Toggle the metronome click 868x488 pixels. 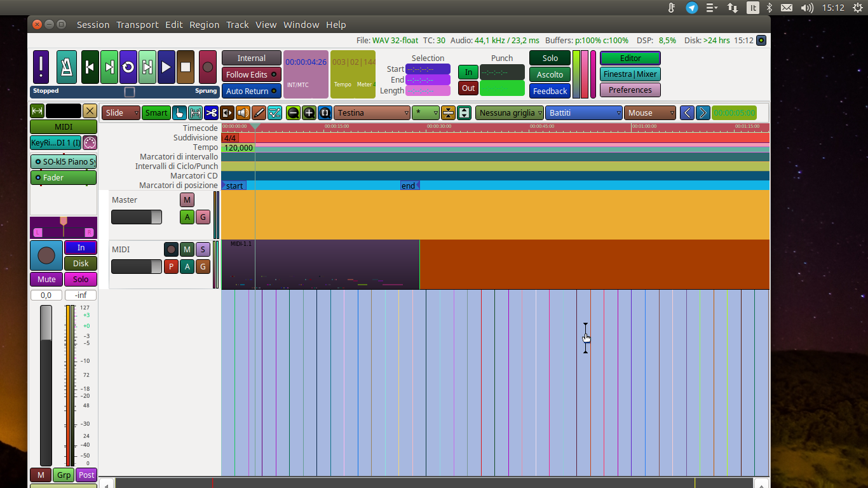tap(67, 67)
